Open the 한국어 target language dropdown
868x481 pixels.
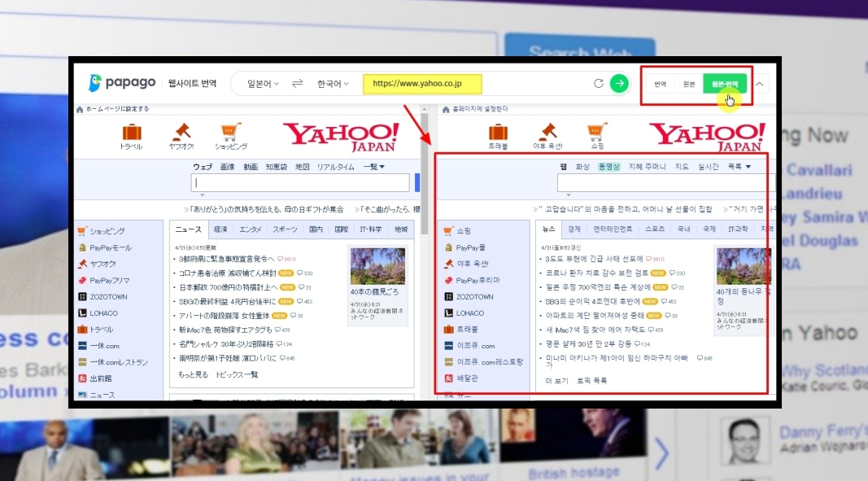[333, 84]
